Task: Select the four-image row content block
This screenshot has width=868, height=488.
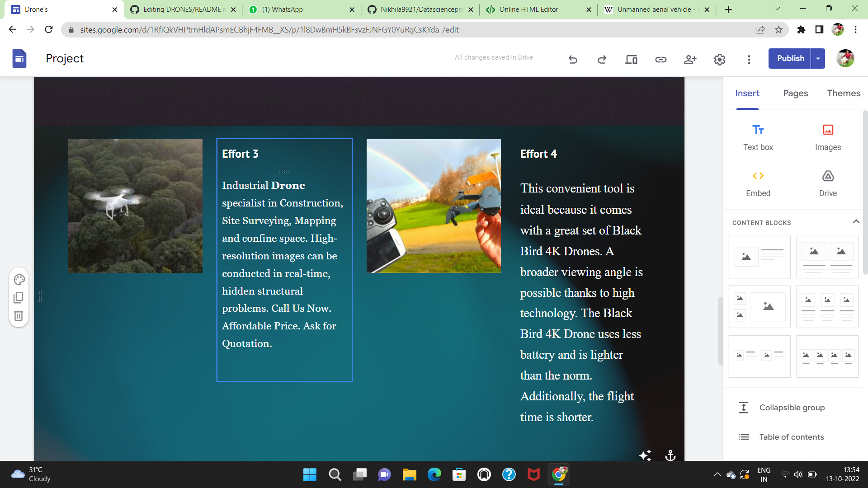Action: coord(827,357)
